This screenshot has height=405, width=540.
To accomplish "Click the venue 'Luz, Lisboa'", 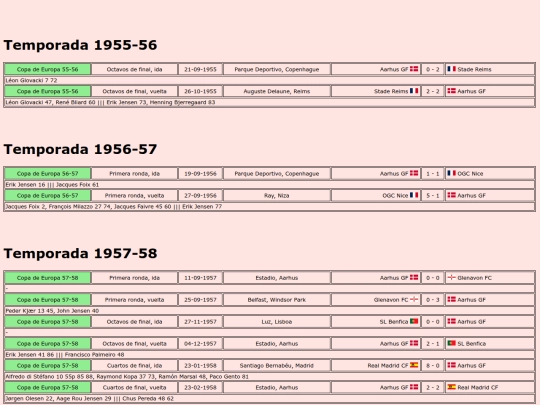I will [277, 322].
